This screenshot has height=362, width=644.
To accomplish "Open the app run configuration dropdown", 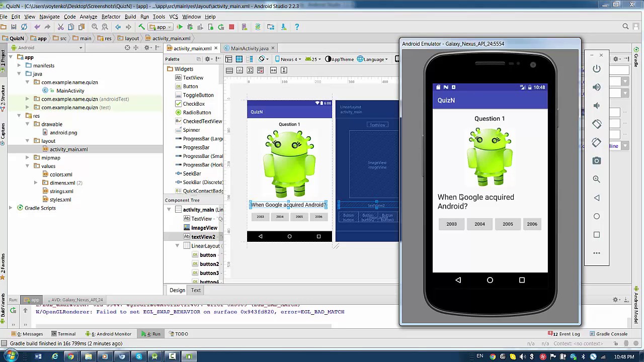I will [x=161, y=27].
